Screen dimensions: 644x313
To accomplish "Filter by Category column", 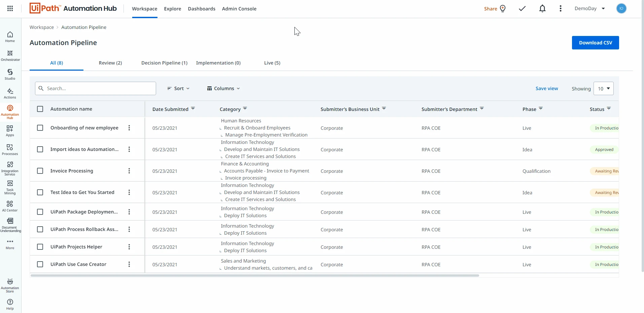I will coord(245,109).
